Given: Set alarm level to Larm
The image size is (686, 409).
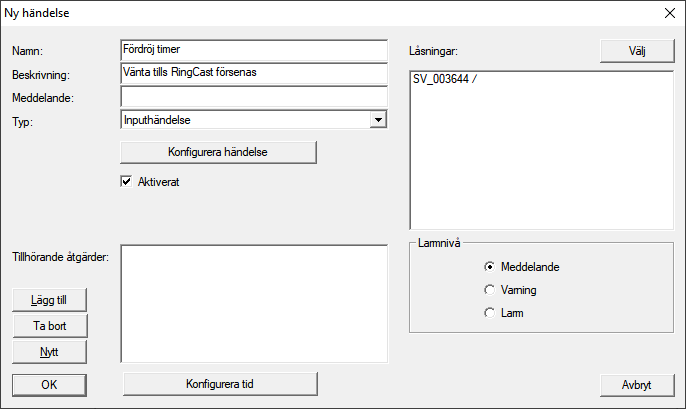Looking at the screenshot, I should (489, 313).
